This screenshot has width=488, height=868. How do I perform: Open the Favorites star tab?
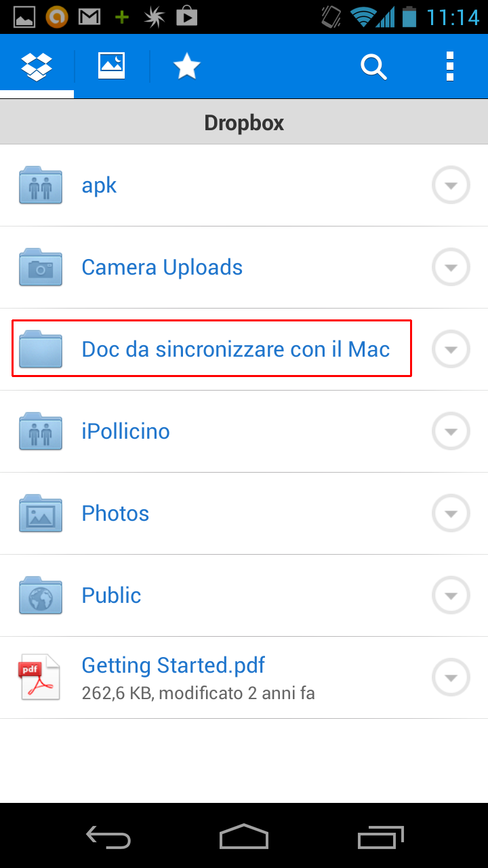coord(186,66)
